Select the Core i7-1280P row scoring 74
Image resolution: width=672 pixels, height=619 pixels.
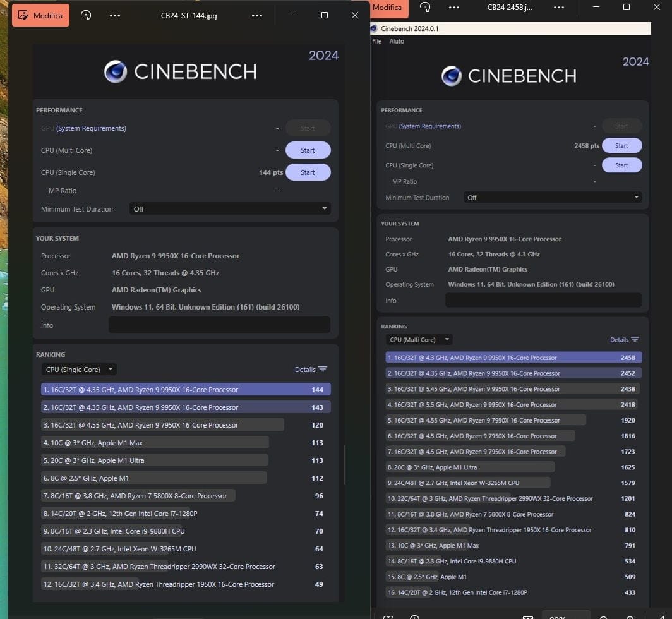[186, 514]
